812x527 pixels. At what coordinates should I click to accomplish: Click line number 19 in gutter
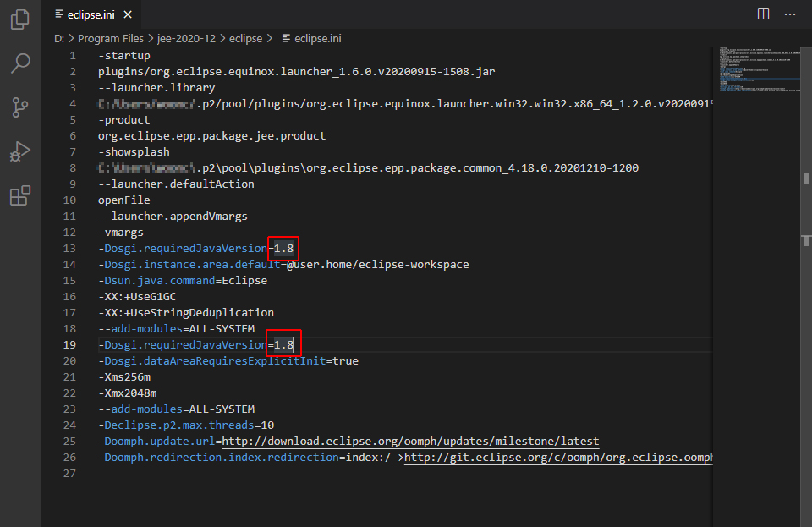(x=69, y=345)
